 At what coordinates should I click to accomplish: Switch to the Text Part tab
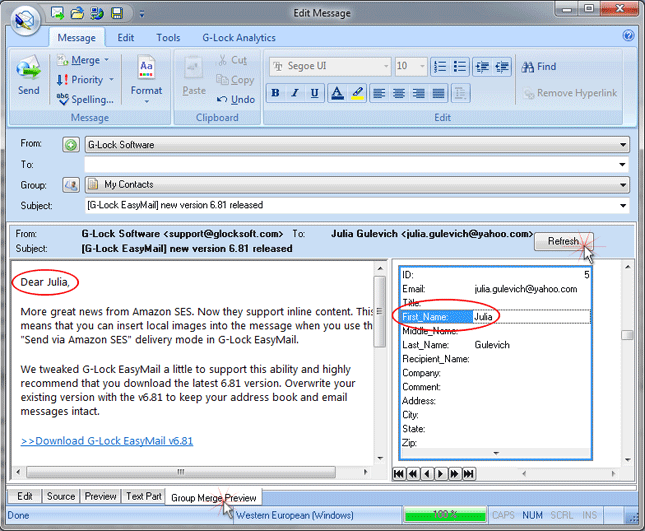coord(144,496)
